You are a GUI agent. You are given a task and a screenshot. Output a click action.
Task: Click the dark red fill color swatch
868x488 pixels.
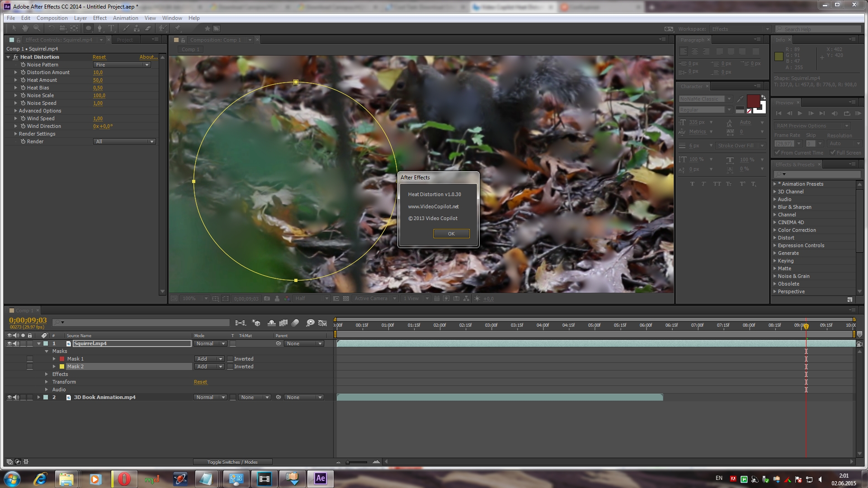coord(753,101)
